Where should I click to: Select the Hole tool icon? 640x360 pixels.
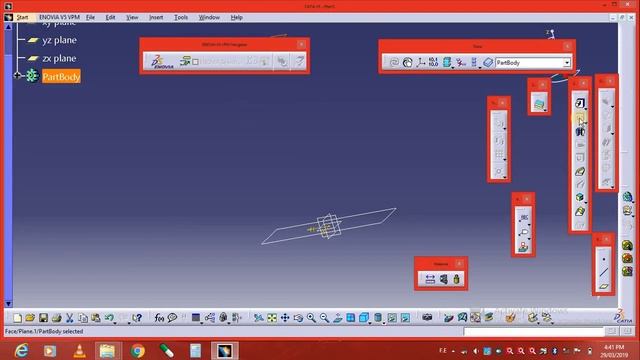(580, 158)
